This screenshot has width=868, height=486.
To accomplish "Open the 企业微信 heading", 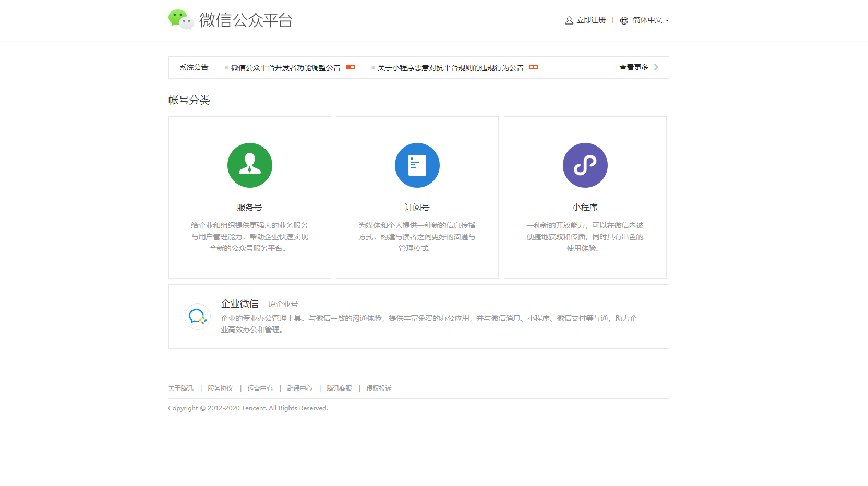I will [240, 303].
